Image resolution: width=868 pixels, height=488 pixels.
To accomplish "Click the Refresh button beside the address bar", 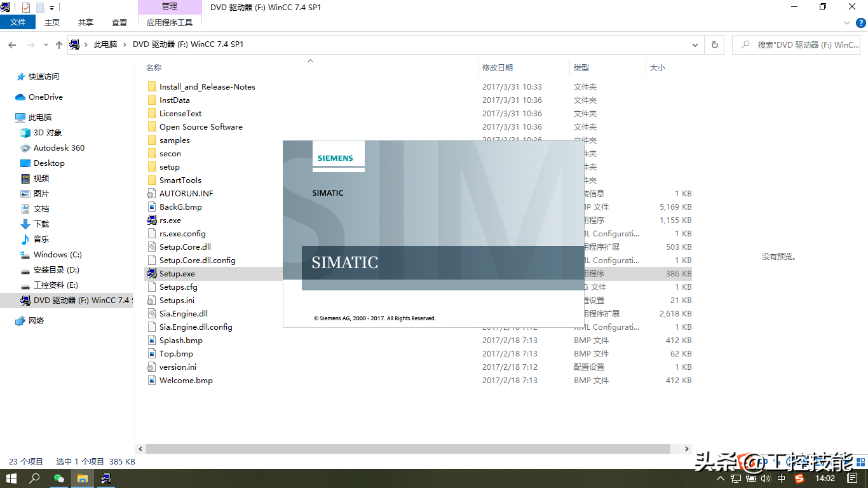I will 715,45.
